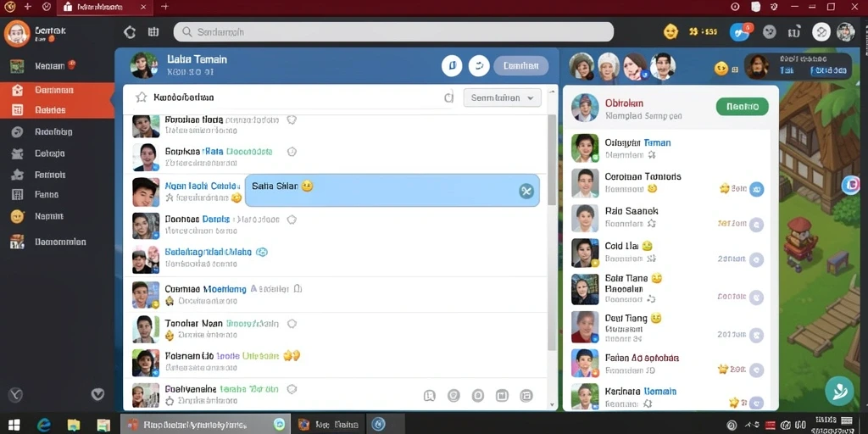The height and width of the screenshot is (434, 868).
Task: Open the grid icon beside the refresh icon
Action: [x=153, y=32]
